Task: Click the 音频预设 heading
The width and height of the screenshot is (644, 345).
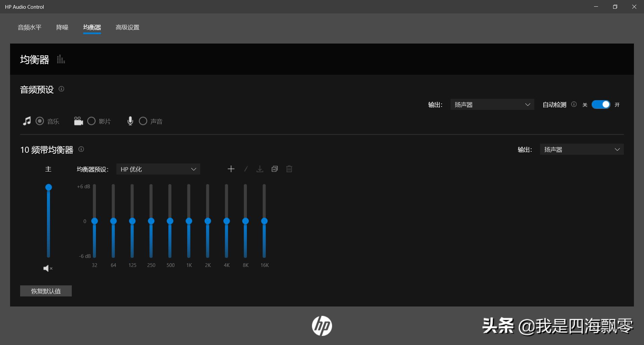Action: [37, 90]
